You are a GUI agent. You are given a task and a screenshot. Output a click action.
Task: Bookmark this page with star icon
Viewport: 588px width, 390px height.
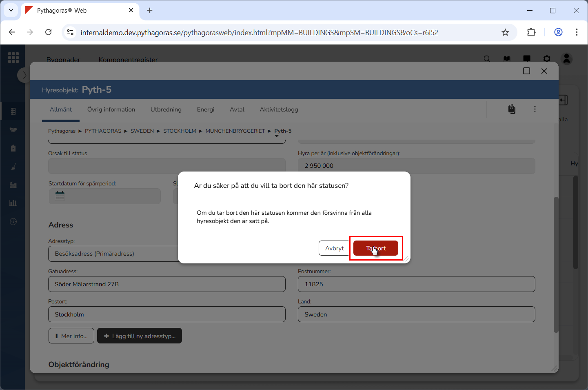point(505,32)
